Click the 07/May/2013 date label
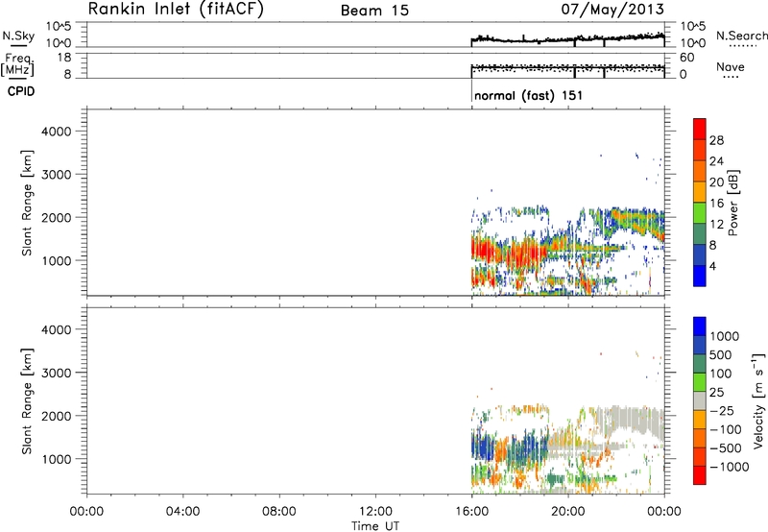 coord(612,10)
